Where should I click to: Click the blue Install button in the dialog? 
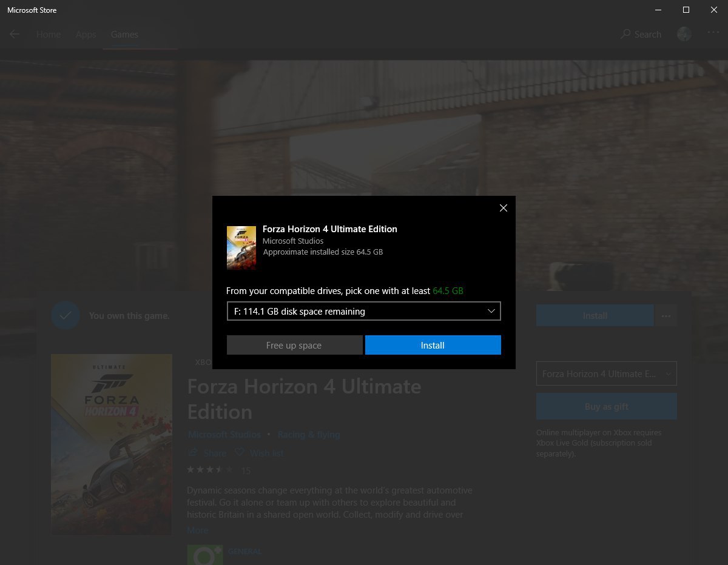[433, 345]
